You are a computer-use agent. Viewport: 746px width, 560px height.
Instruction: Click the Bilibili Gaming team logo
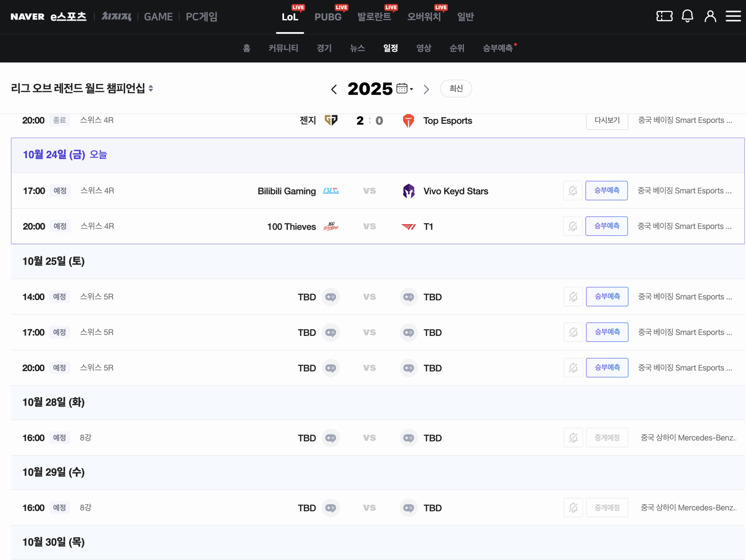pos(330,191)
